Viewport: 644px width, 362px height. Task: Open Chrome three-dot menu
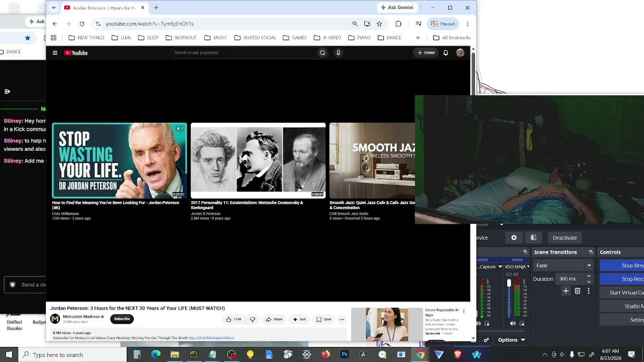(467, 24)
